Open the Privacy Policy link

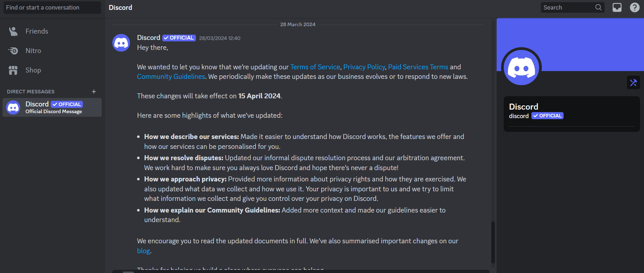click(x=364, y=67)
